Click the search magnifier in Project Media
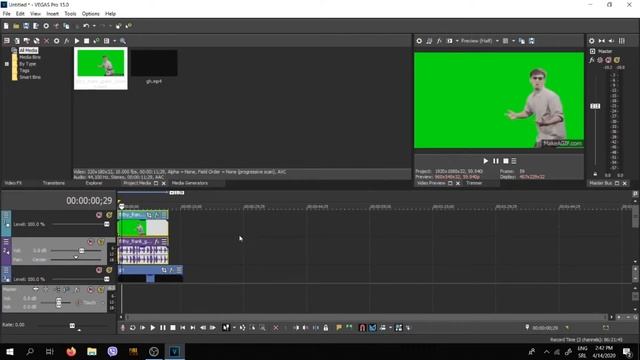Screen dimensions: 640x360 (x=123, y=41)
